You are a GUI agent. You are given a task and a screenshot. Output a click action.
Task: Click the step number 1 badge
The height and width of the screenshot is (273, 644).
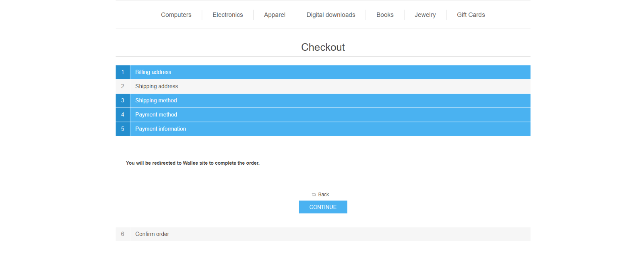point(123,72)
